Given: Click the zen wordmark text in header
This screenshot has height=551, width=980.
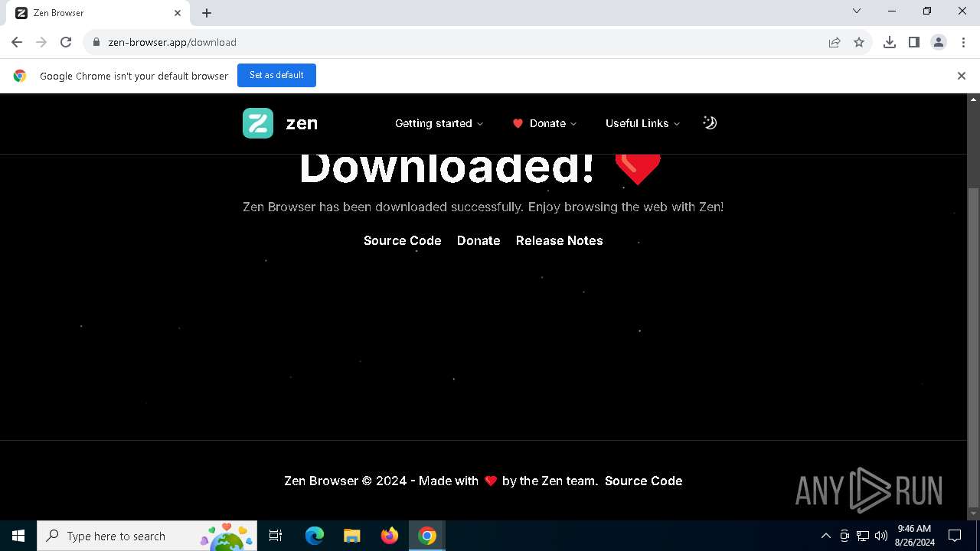Looking at the screenshot, I should point(302,123).
